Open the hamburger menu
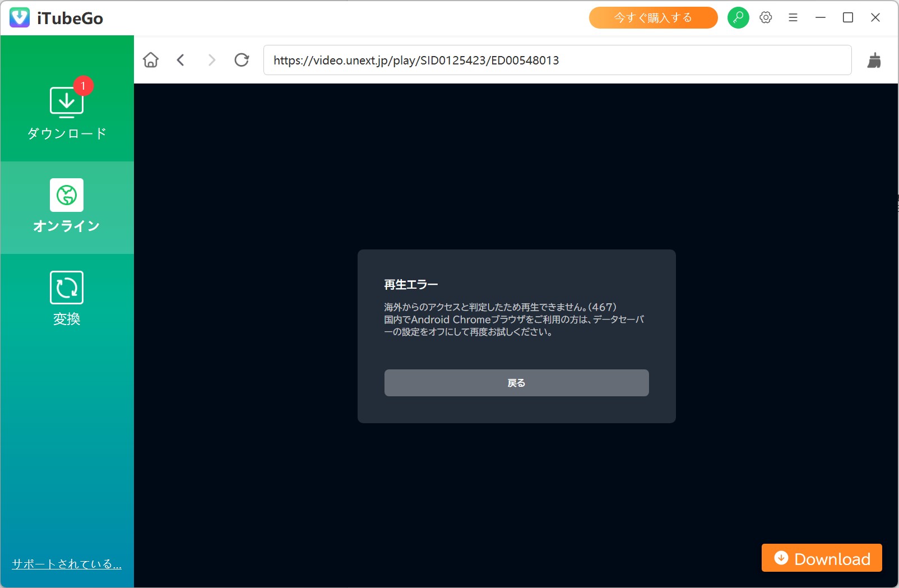899x588 pixels. coord(793,18)
